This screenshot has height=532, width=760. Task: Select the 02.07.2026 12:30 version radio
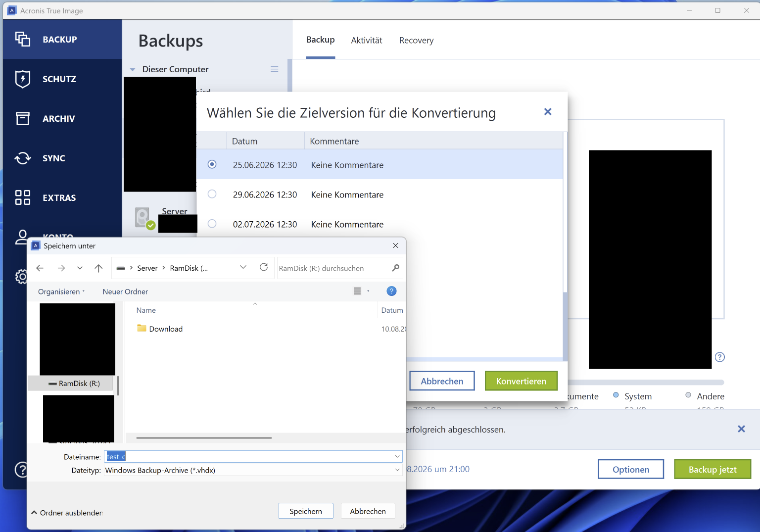click(x=212, y=224)
